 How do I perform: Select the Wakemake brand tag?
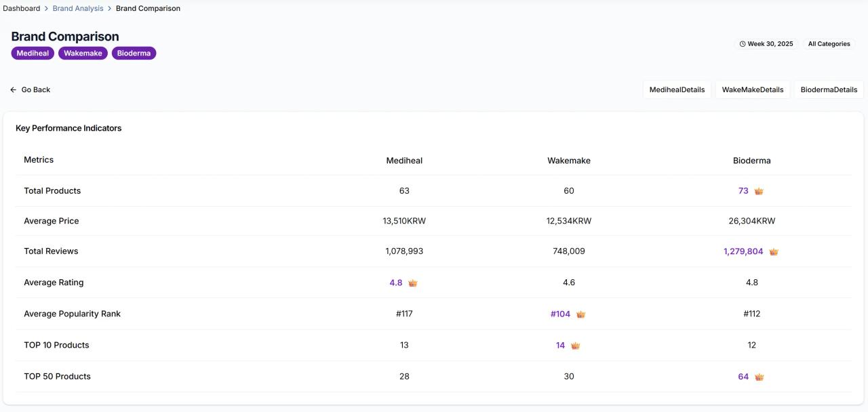[x=83, y=54]
